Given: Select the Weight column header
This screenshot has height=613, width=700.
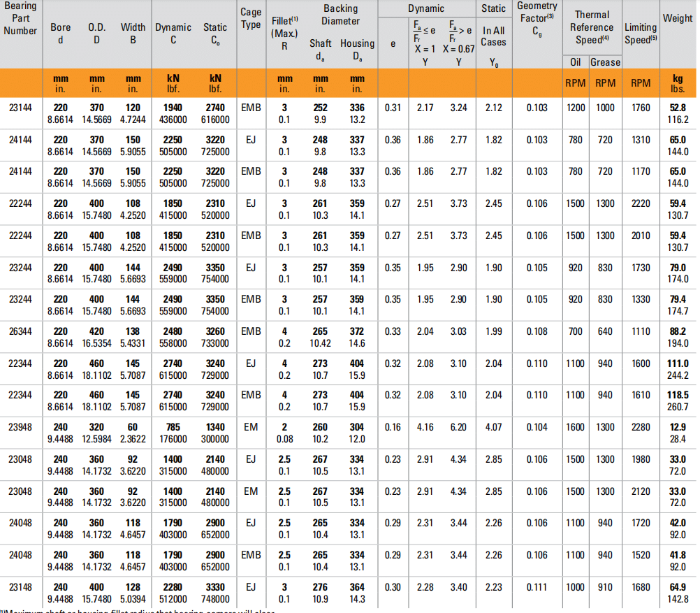Looking at the screenshot, I should [x=678, y=18].
